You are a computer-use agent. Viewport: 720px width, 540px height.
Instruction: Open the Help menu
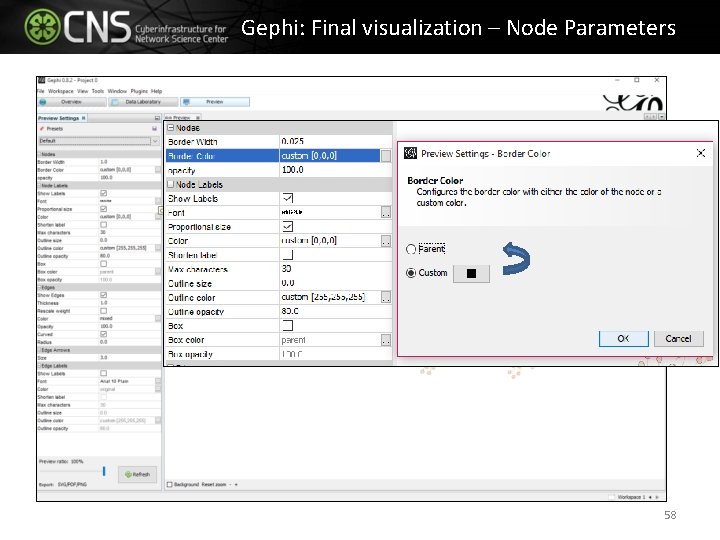157,91
